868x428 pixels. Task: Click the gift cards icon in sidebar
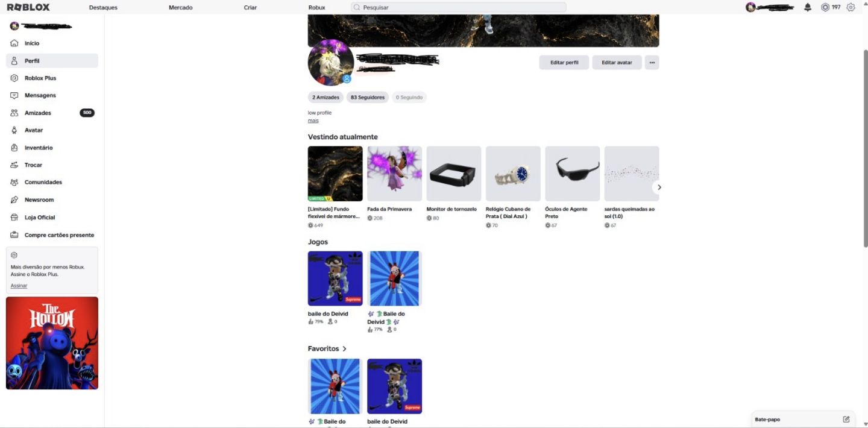(14, 235)
